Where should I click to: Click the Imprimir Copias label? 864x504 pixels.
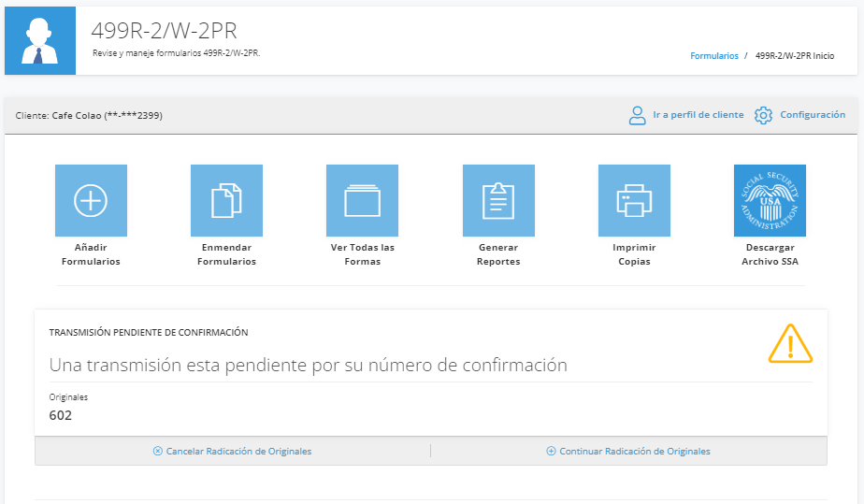pos(634,254)
